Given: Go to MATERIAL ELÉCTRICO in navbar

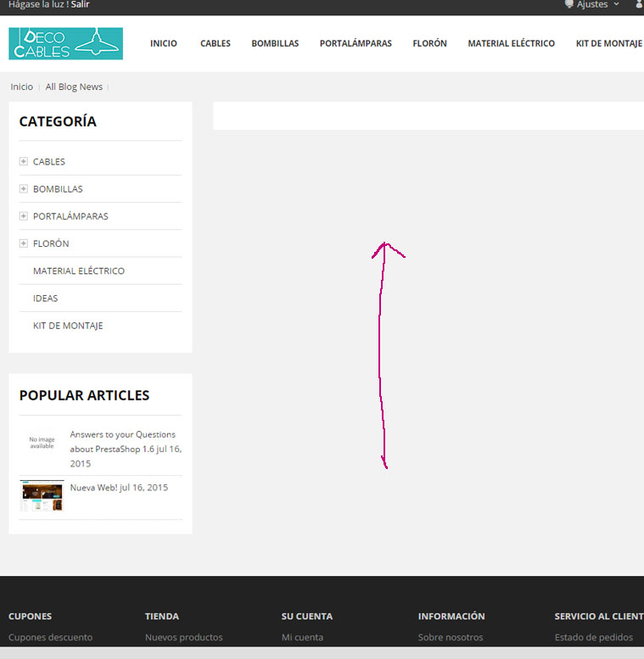Looking at the screenshot, I should [x=511, y=43].
